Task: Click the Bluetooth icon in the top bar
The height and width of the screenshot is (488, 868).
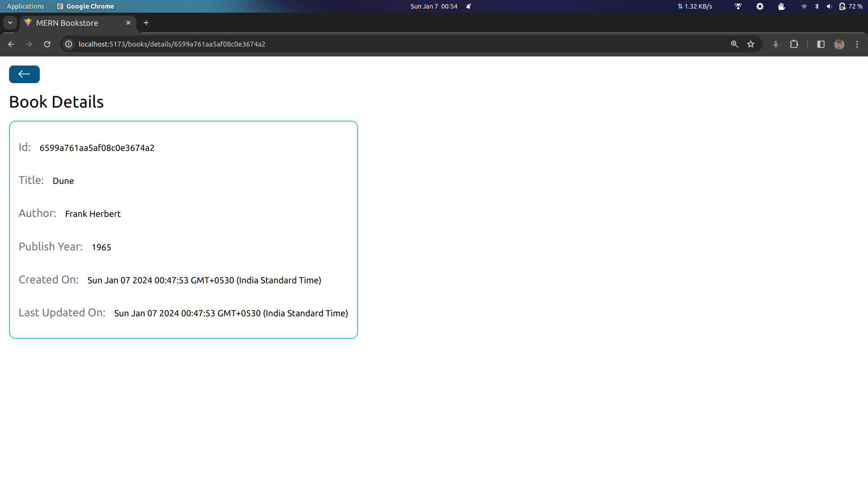Action: [817, 6]
